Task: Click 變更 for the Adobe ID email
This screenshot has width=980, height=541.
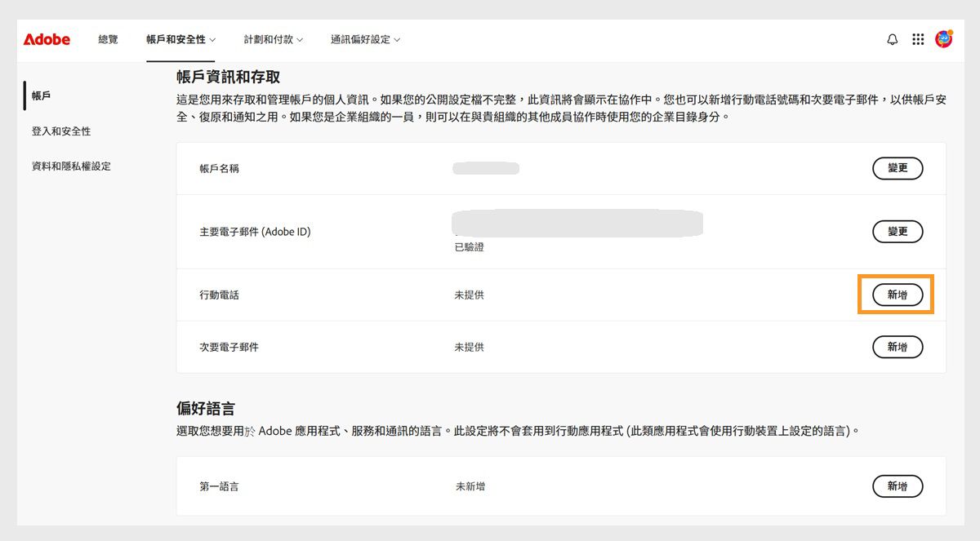Action: point(898,231)
